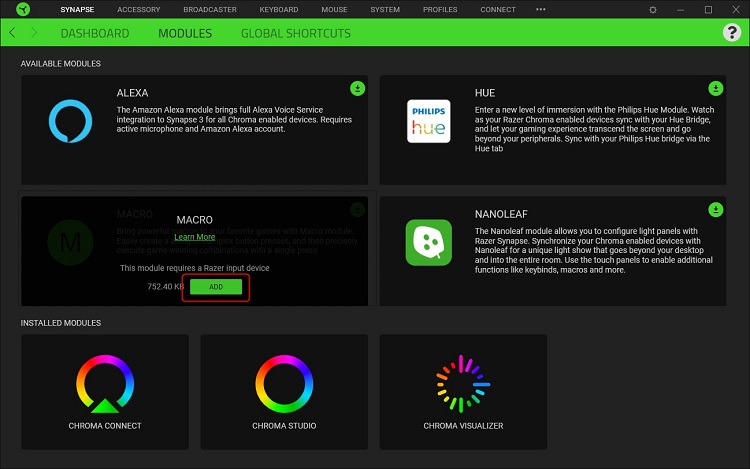The image size is (750, 469).
Task: Click the Razer Synapse logo icon
Action: [23, 9]
